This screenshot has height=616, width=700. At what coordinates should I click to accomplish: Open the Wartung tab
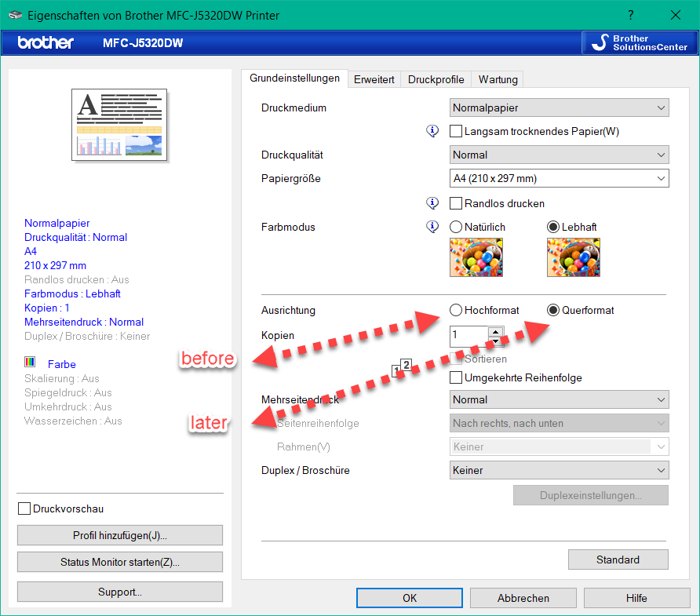click(x=498, y=79)
